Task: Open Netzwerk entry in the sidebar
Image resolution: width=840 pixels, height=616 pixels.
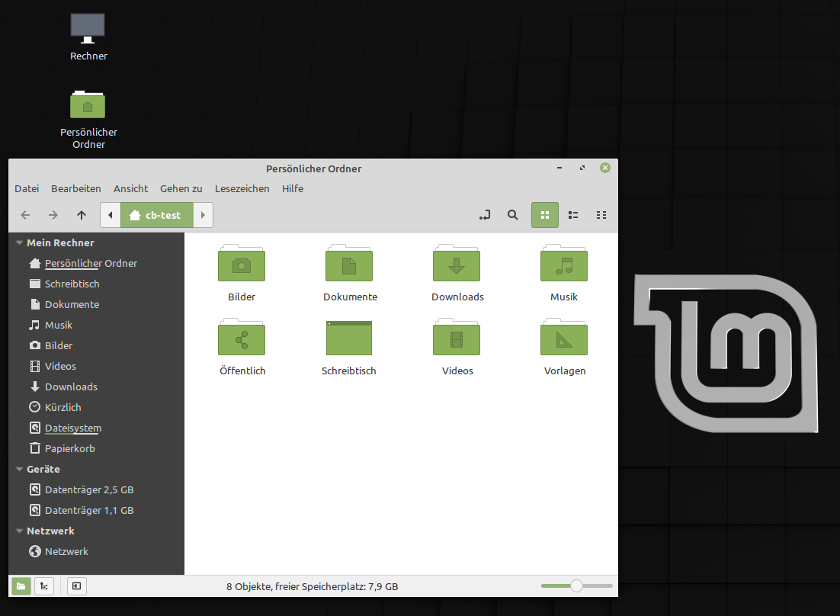Action: tap(97, 551)
